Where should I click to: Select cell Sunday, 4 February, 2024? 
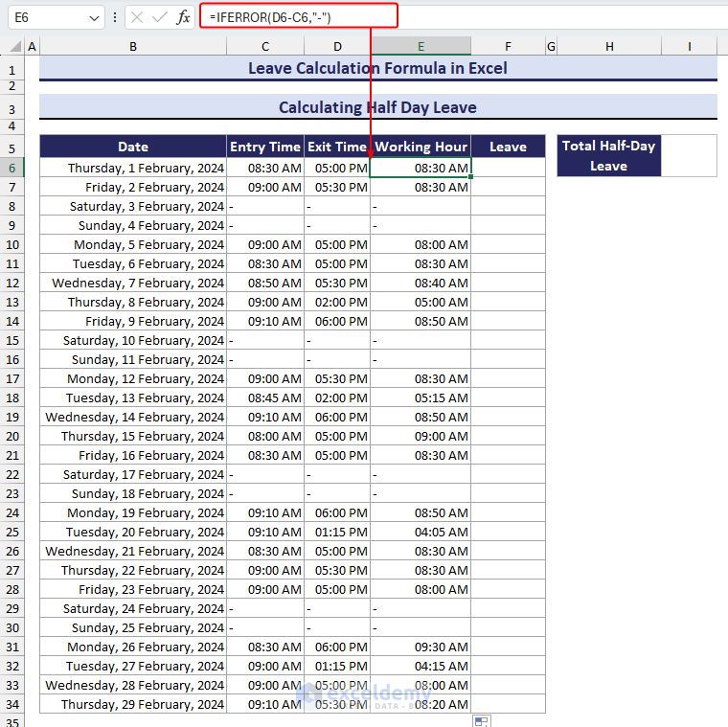pos(133,226)
